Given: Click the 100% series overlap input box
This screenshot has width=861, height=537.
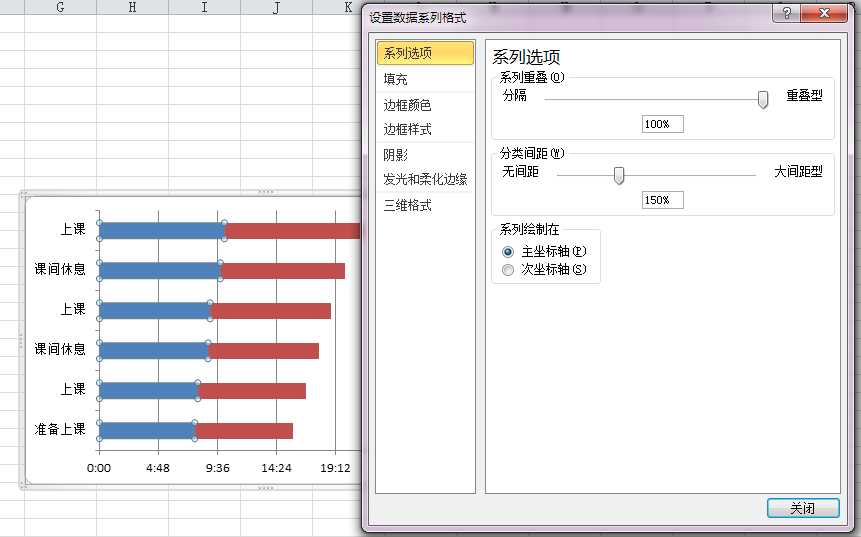Looking at the screenshot, I should (x=663, y=124).
